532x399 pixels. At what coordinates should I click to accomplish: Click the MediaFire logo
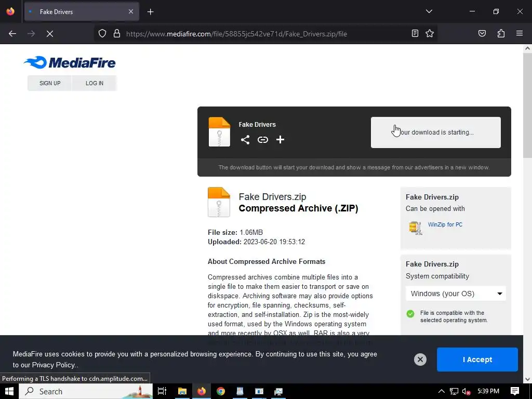click(x=70, y=62)
